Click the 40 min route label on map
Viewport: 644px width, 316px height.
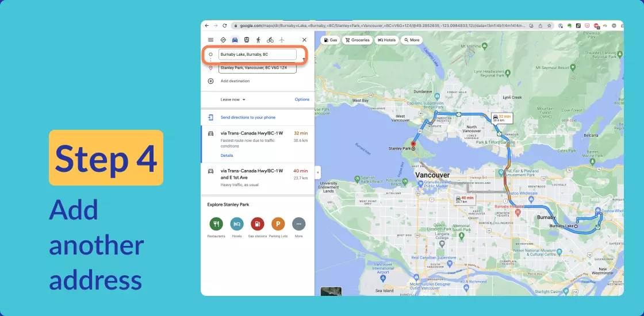click(x=465, y=199)
